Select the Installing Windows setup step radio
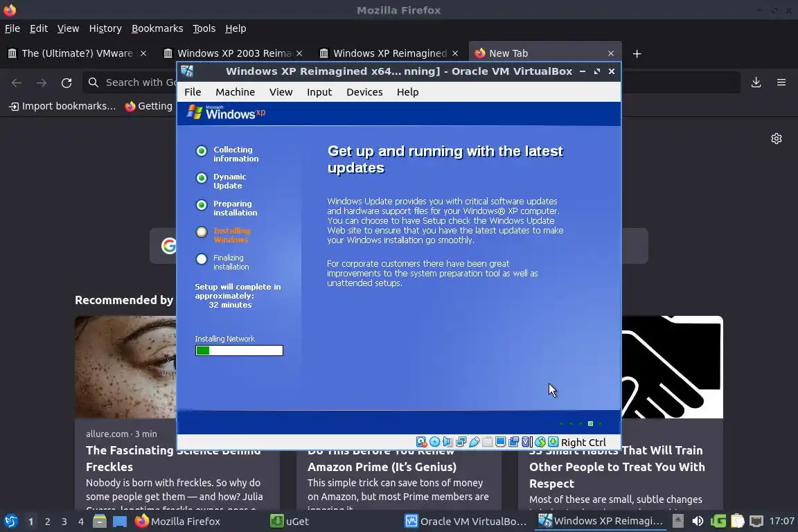The height and width of the screenshot is (532, 798). coord(202,232)
